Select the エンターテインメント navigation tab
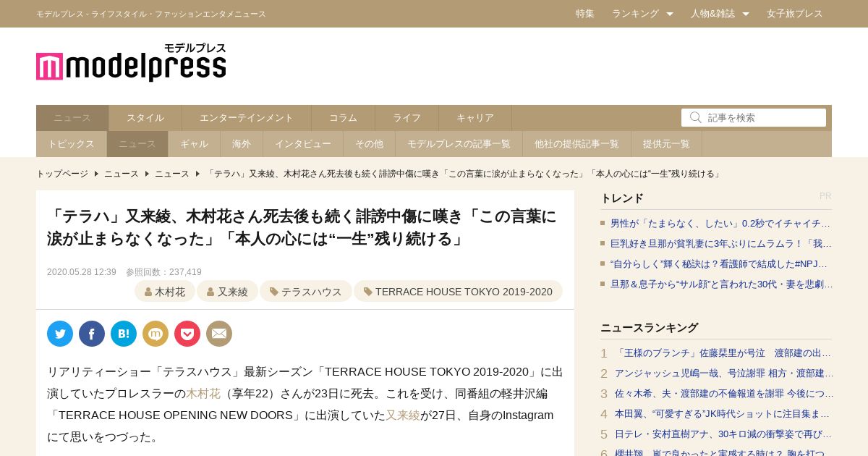This screenshot has width=868, height=456. pos(247,118)
